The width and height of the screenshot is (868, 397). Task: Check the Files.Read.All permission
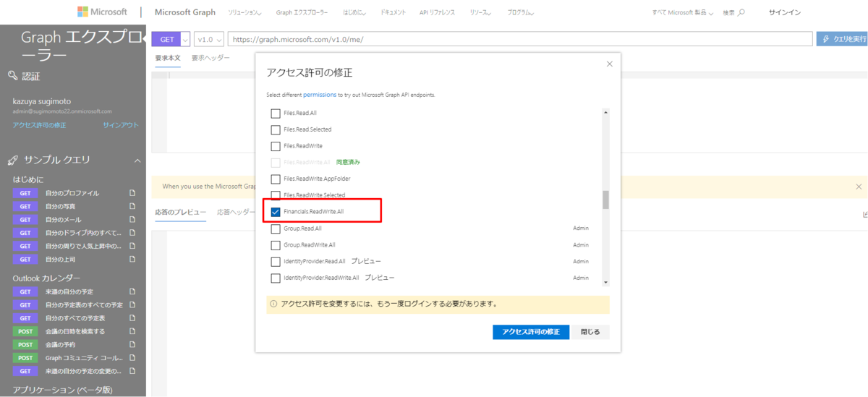point(275,114)
